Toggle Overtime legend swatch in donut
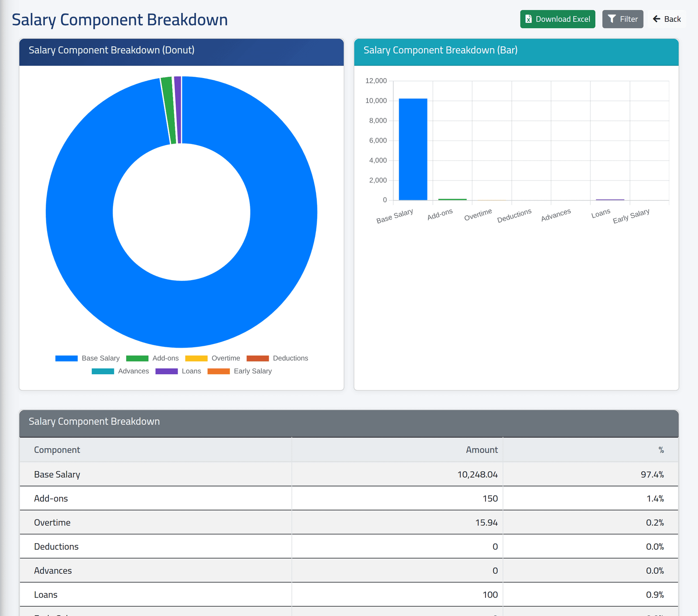The image size is (698, 616). [x=196, y=358]
